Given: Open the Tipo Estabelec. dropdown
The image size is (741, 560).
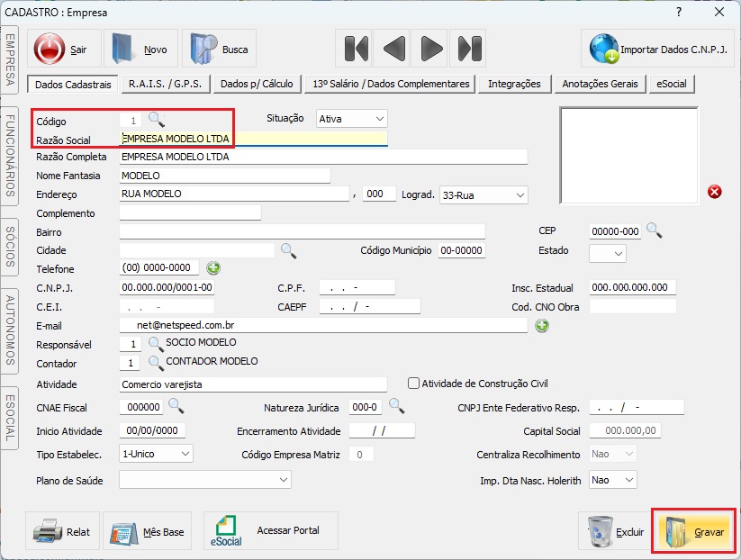Looking at the screenshot, I should point(156,454).
